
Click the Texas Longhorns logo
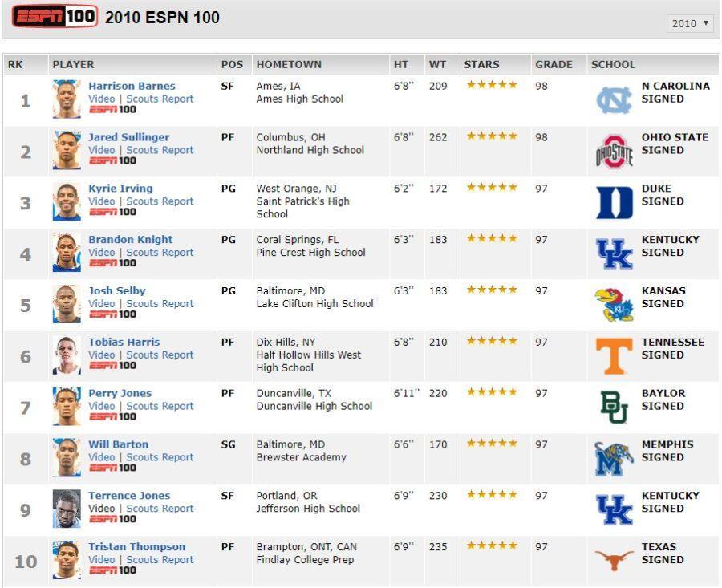point(615,561)
